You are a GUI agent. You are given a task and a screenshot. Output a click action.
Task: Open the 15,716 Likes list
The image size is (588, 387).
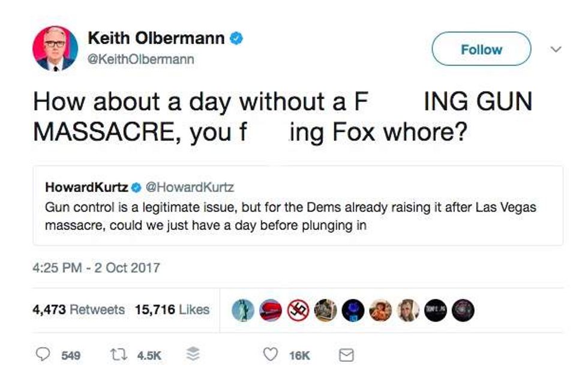point(172,310)
